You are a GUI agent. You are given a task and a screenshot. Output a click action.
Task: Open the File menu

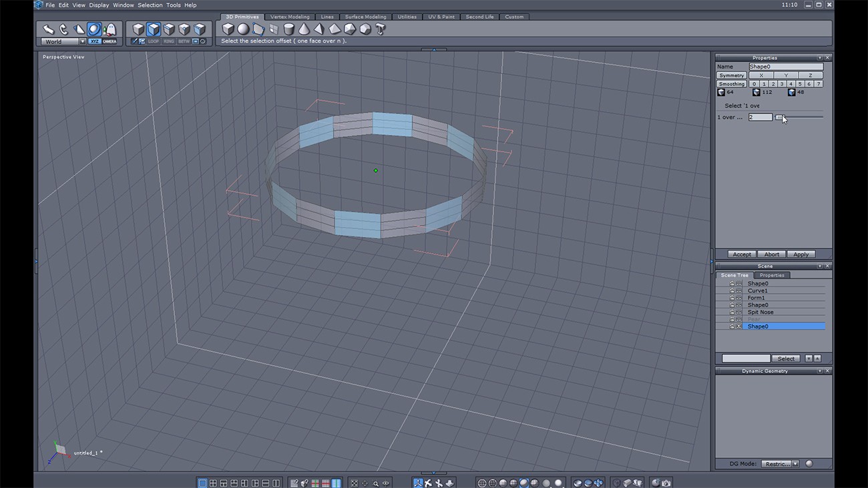pyautogui.click(x=50, y=5)
